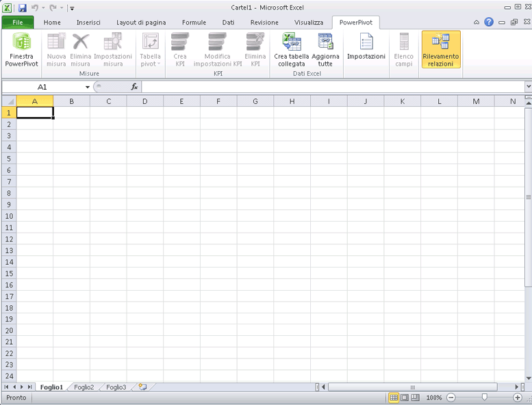Select the Foglio1 sheet tab
This screenshot has width=532, height=405.
pyautogui.click(x=51, y=387)
